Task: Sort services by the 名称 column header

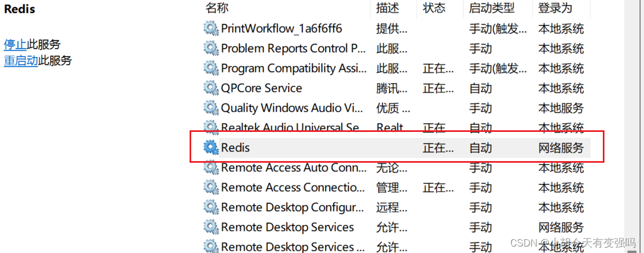Action: [x=217, y=8]
